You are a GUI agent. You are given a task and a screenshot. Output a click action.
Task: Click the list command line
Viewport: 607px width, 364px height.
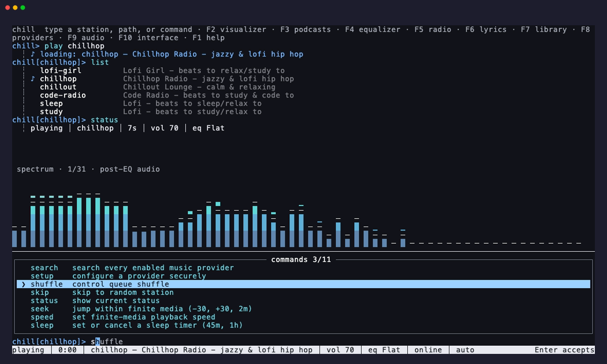click(x=60, y=63)
